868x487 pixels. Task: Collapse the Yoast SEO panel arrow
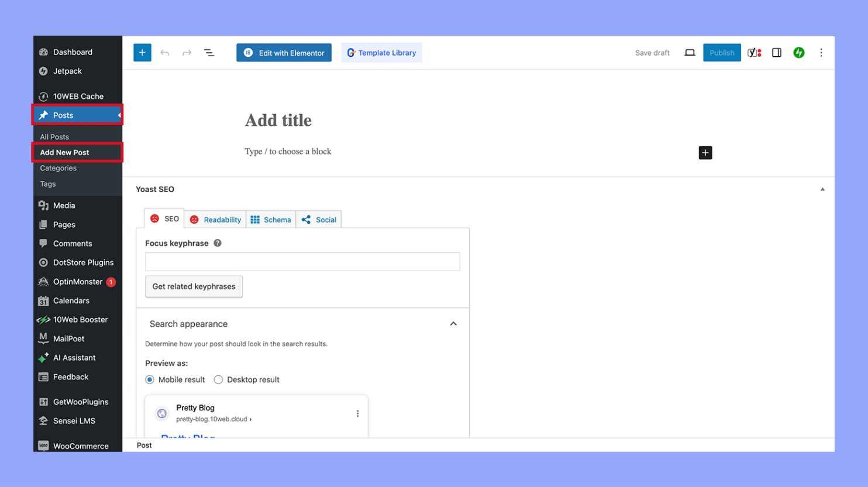822,189
